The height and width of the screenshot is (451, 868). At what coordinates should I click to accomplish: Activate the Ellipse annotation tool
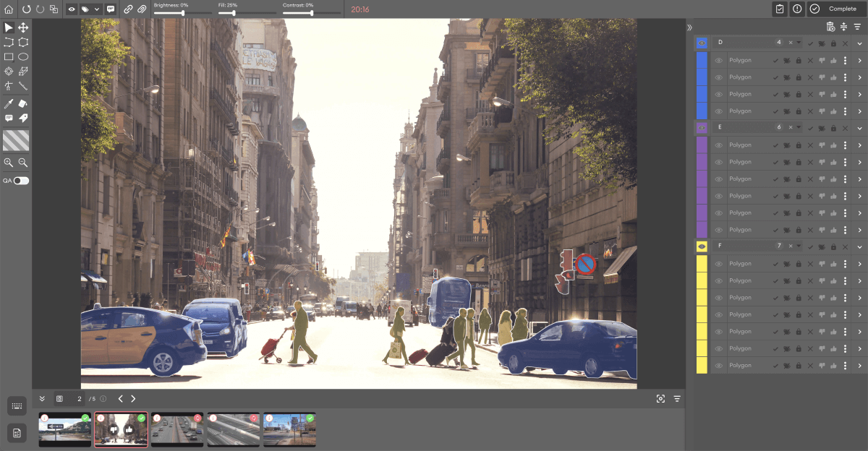(24, 56)
